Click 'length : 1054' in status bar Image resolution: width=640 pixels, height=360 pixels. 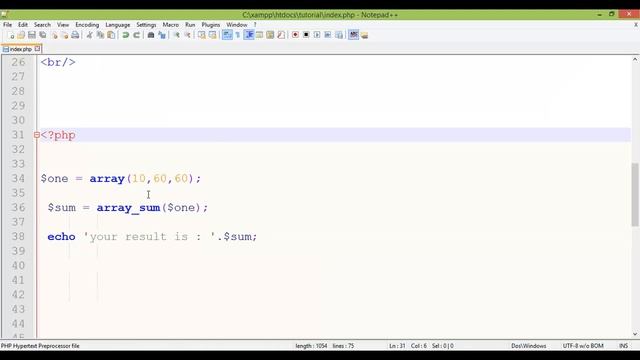311,346
